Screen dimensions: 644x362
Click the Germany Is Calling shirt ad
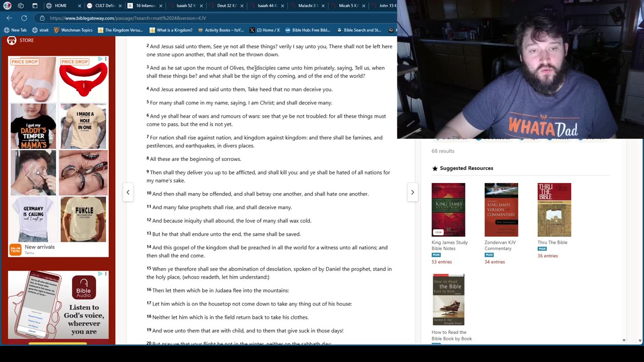tap(33, 219)
